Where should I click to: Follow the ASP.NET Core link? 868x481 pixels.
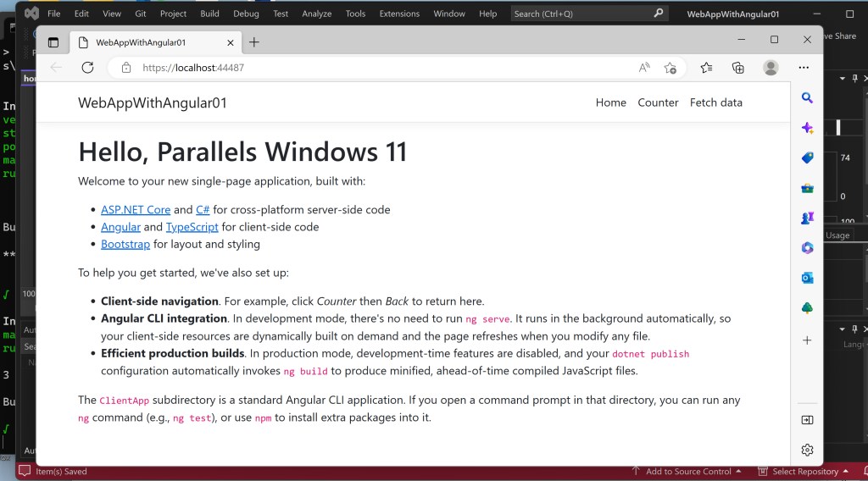(x=136, y=209)
